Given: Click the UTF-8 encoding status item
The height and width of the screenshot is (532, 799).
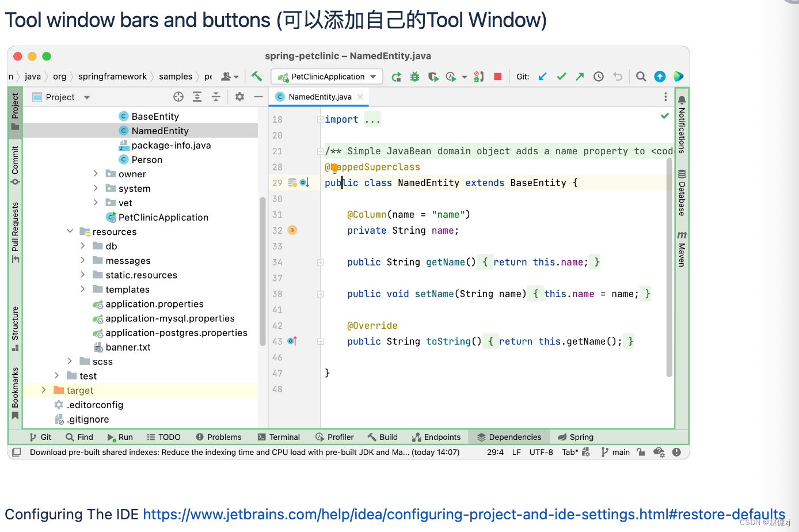Looking at the screenshot, I should point(541,453).
